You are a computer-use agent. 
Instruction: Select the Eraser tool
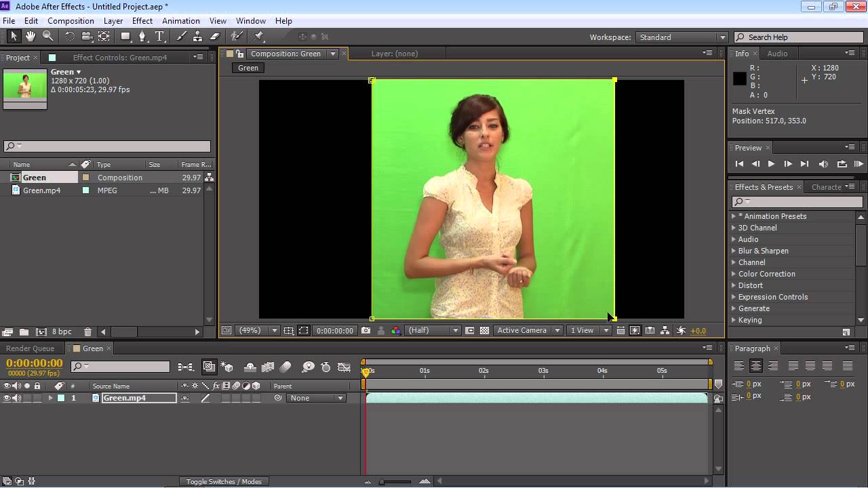215,37
